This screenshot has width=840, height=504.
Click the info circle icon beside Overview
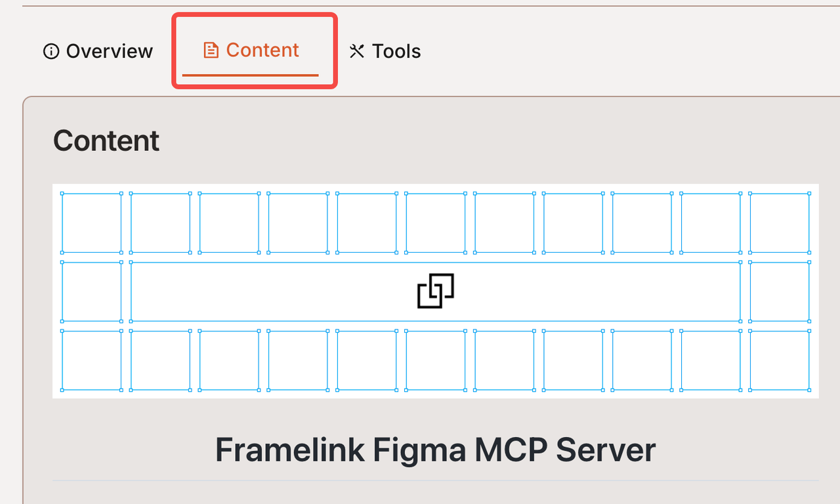tap(51, 51)
